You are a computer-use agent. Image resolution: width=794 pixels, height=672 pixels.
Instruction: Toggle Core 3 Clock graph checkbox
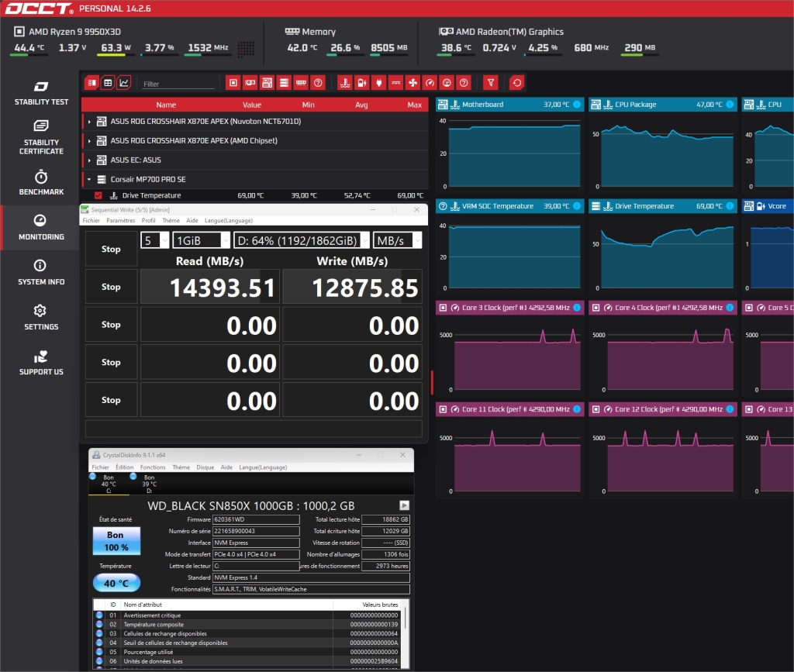[x=443, y=308]
